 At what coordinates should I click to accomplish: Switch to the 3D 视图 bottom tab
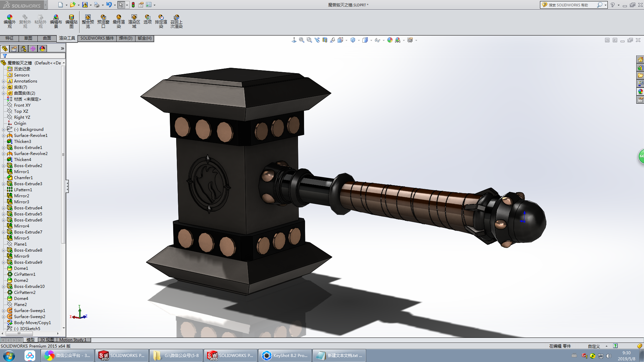point(47,340)
